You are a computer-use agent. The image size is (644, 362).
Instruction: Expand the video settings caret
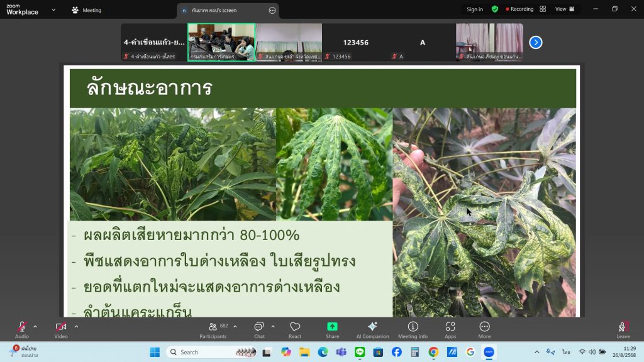point(76,326)
